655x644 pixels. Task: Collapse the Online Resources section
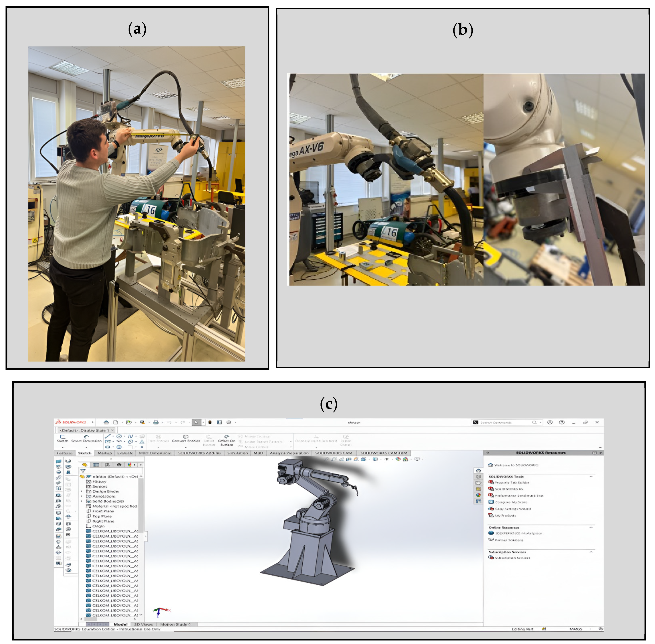591,527
